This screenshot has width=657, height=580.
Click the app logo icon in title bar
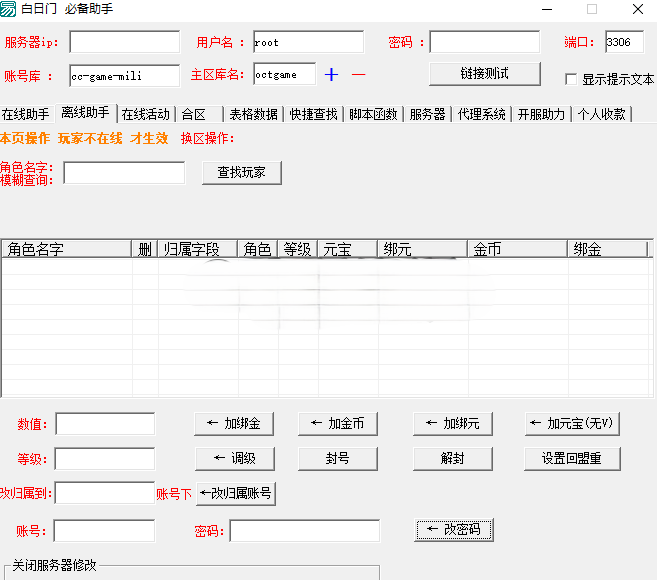(x=8, y=9)
